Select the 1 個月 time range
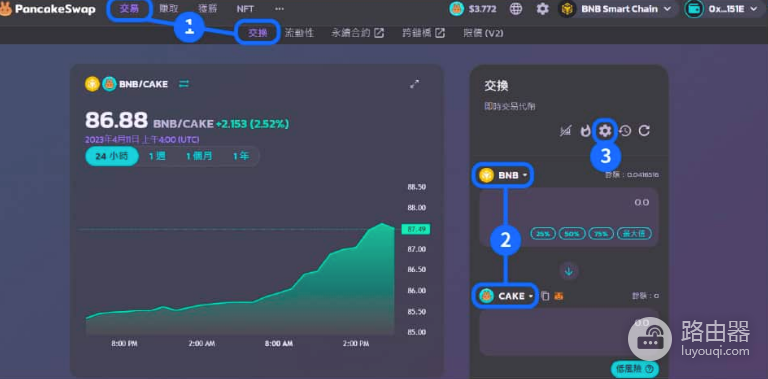 199,156
